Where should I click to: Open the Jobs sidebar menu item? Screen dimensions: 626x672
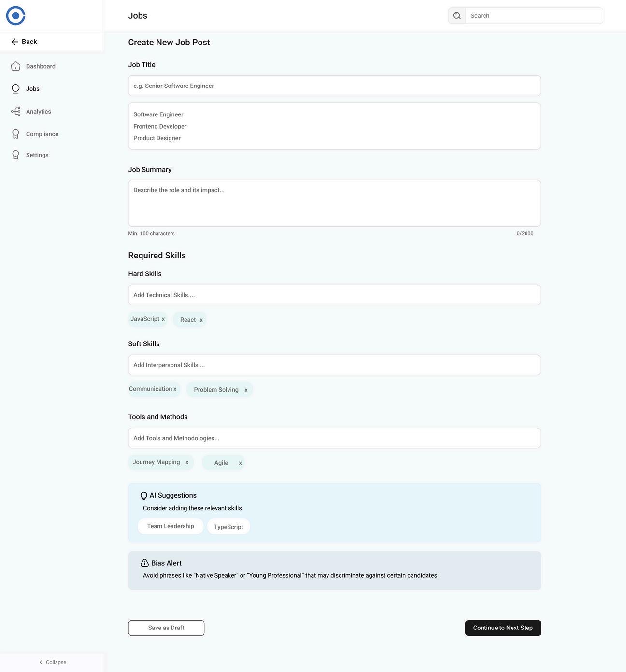pos(32,89)
